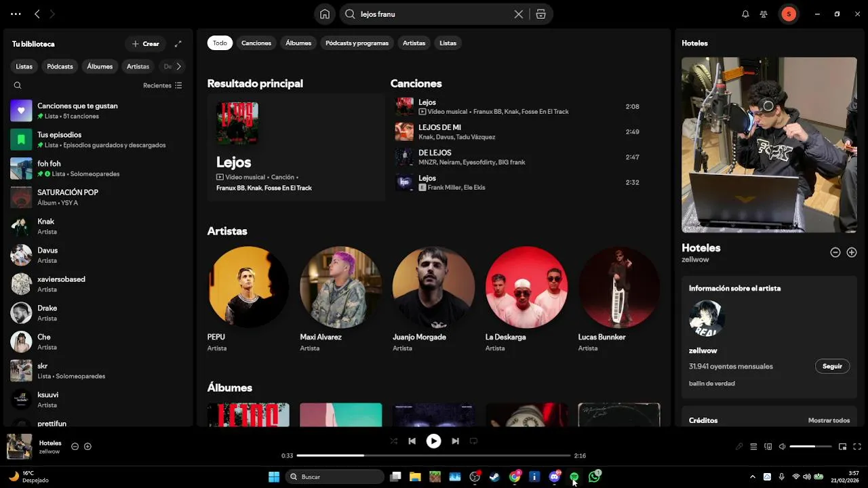Viewport: 868px width, 488px height.
Task: Click minus icon in bottom now-playing bar
Action: pyautogui.click(x=75, y=447)
